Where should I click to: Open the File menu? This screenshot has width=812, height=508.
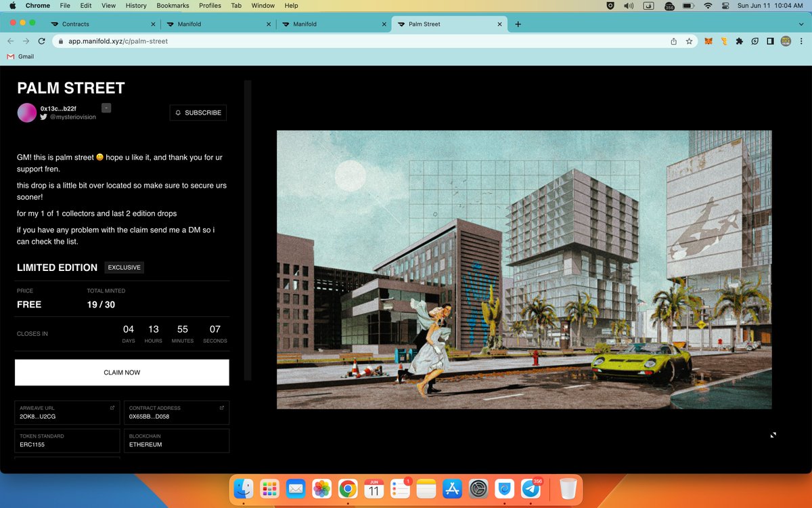pos(65,5)
